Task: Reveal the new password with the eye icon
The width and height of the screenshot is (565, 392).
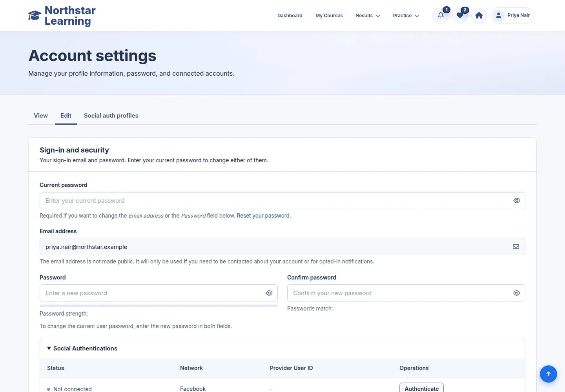Action: (269, 293)
